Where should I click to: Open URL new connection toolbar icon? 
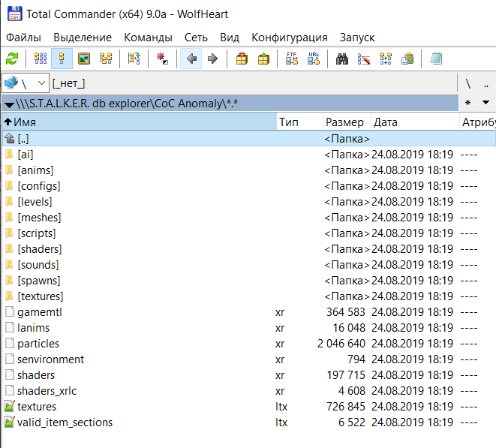pos(314,59)
